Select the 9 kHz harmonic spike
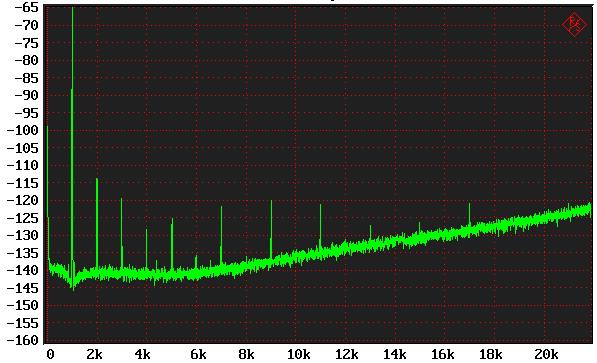This screenshot has width=597, height=363. 271,230
